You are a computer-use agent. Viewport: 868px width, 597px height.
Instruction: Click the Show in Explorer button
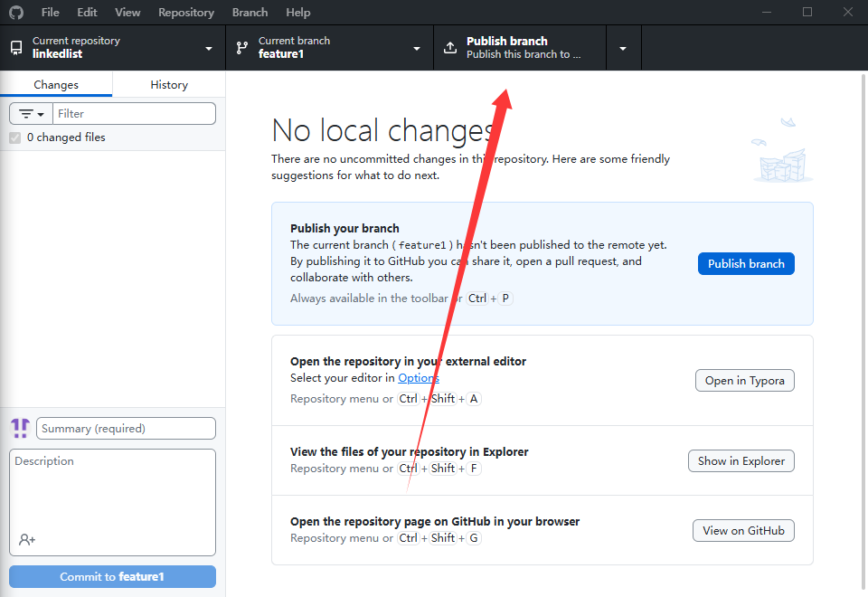pyautogui.click(x=741, y=460)
